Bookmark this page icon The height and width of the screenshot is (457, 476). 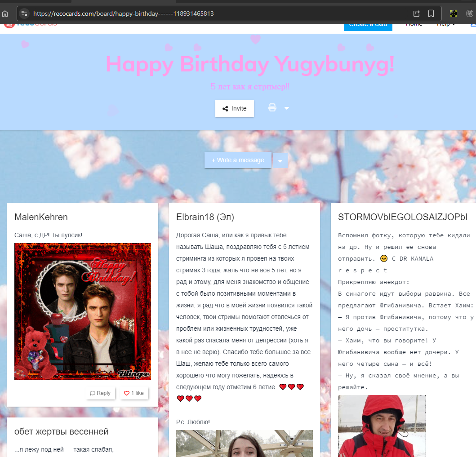pyautogui.click(x=431, y=13)
